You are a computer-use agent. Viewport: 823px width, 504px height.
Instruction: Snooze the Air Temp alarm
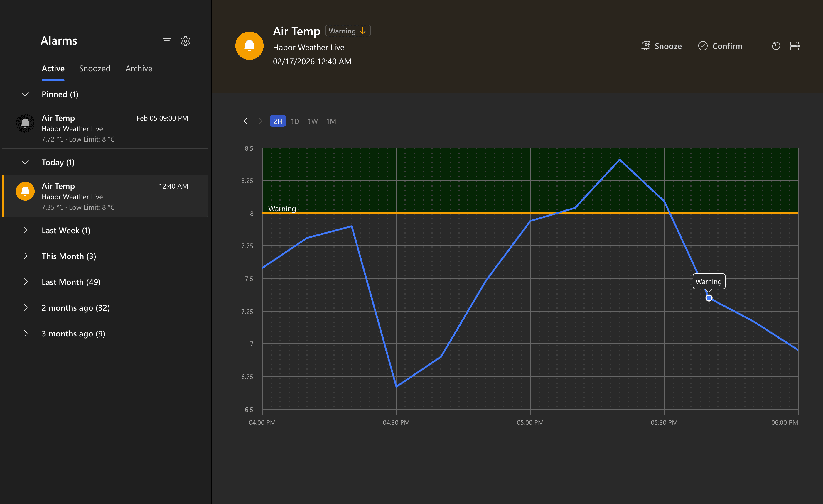pos(661,46)
